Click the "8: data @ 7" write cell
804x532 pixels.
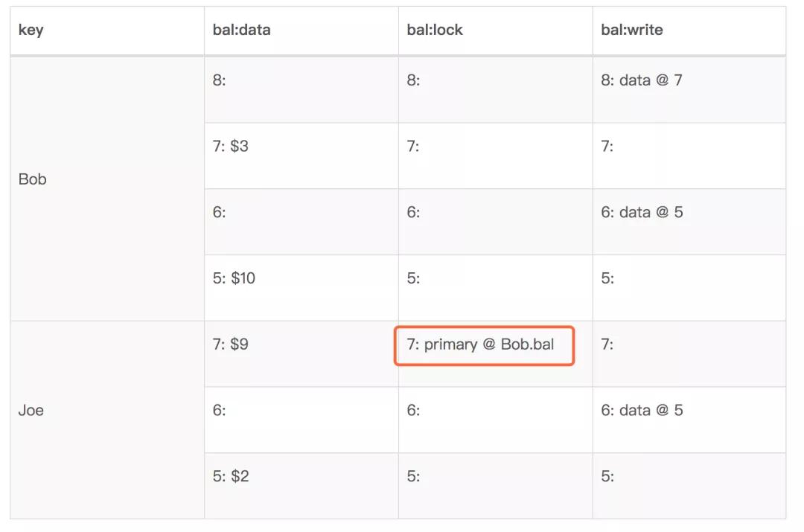(642, 80)
